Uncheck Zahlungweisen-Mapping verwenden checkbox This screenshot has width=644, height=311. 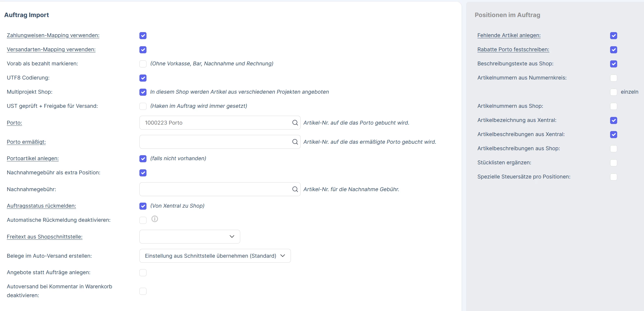(143, 36)
